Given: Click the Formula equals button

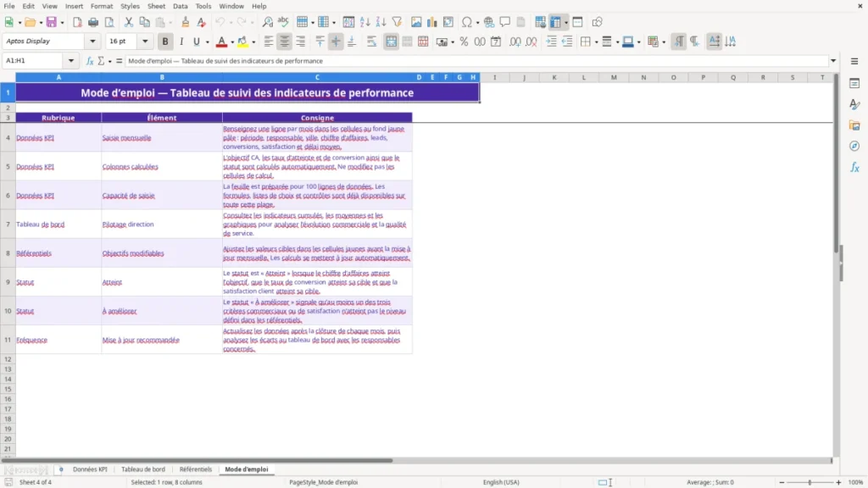Looking at the screenshot, I should click(119, 61).
